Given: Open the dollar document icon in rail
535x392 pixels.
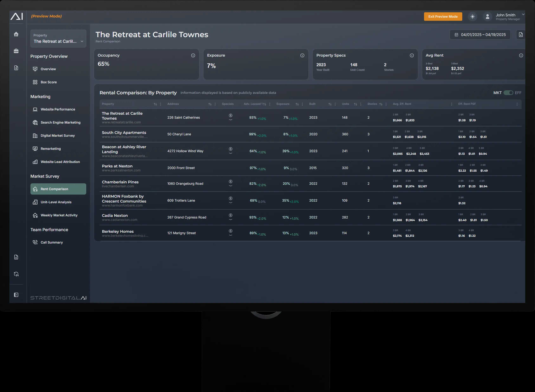Looking at the screenshot, I should (16, 68).
